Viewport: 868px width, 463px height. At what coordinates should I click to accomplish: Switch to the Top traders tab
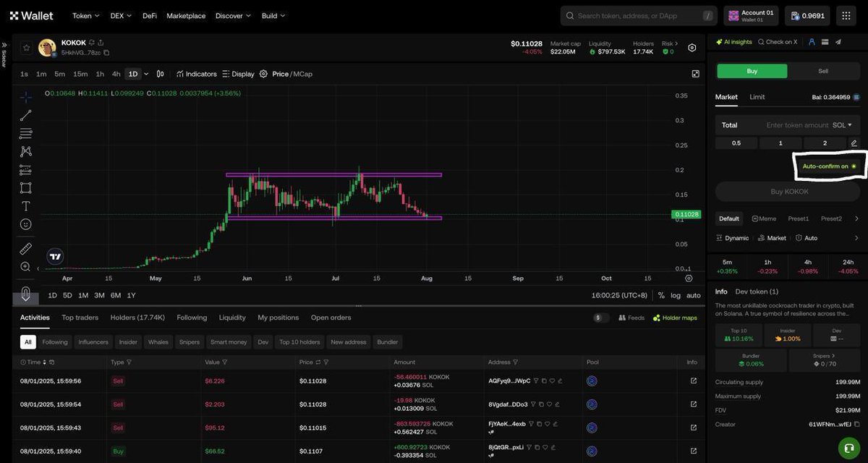pyautogui.click(x=80, y=318)
